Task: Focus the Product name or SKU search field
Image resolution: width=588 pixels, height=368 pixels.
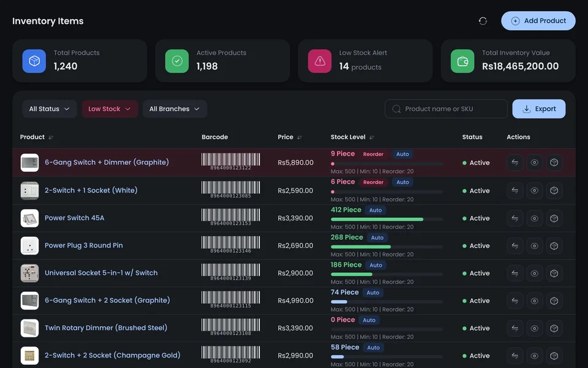Action: pos(446,109)
